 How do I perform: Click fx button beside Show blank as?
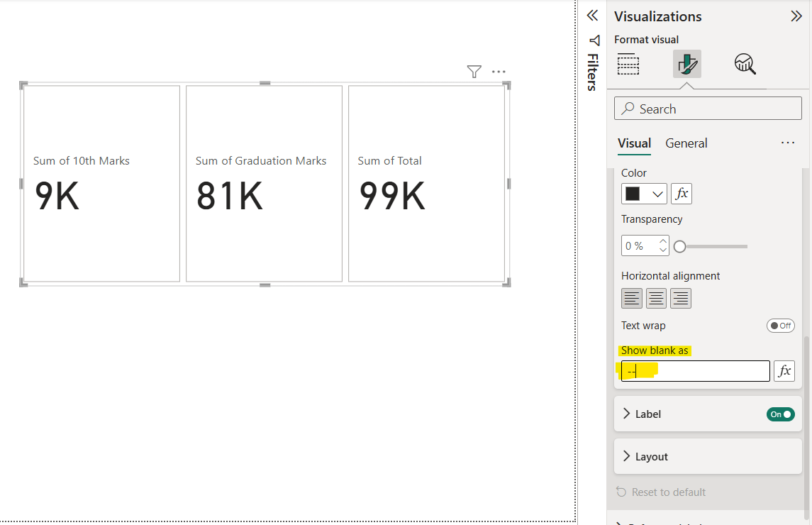tap(784, 371)
